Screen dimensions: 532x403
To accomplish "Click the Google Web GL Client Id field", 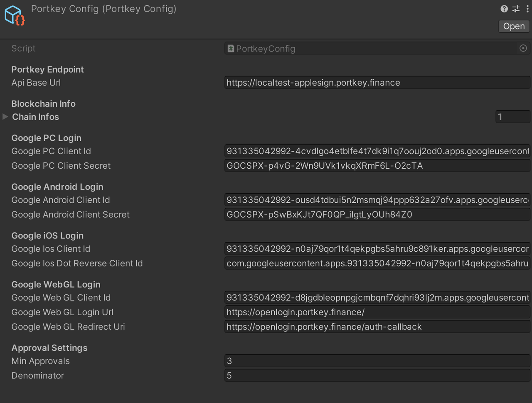I will pyautogui.click(x=377, y=297).
